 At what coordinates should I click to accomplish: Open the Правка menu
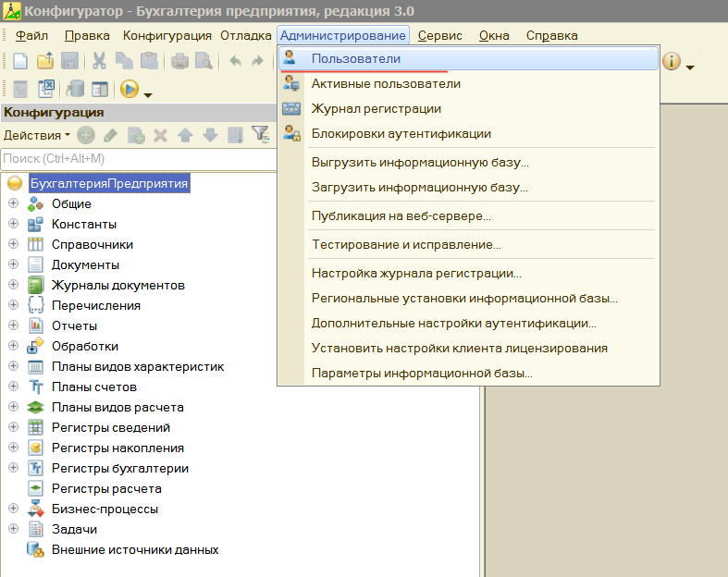pyautogui.click(x=87, y=36)
